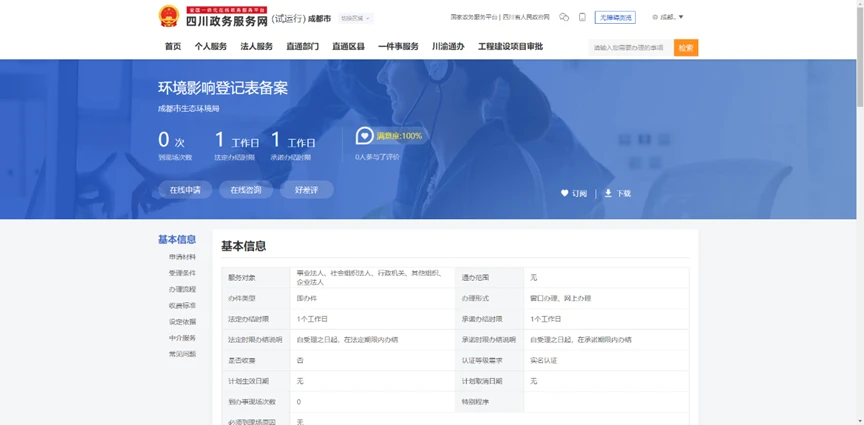Click the heart icon beside 订阅

pos(564,193)
